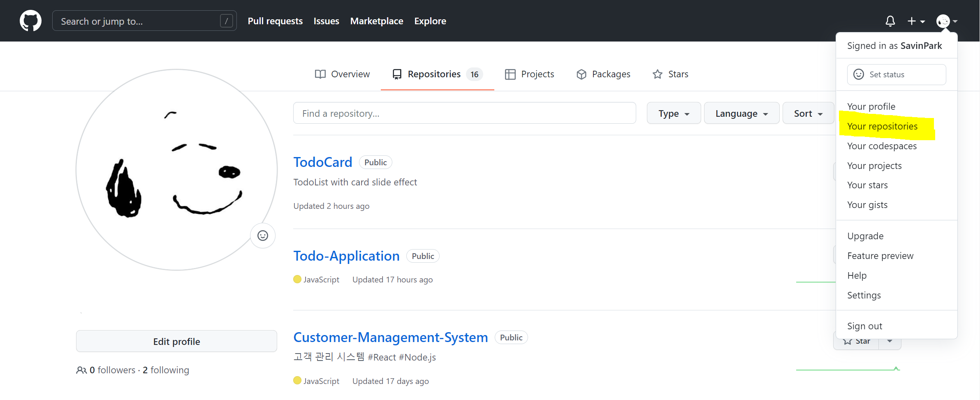Click the JavaScript language dot for Todo-Application

297,279
